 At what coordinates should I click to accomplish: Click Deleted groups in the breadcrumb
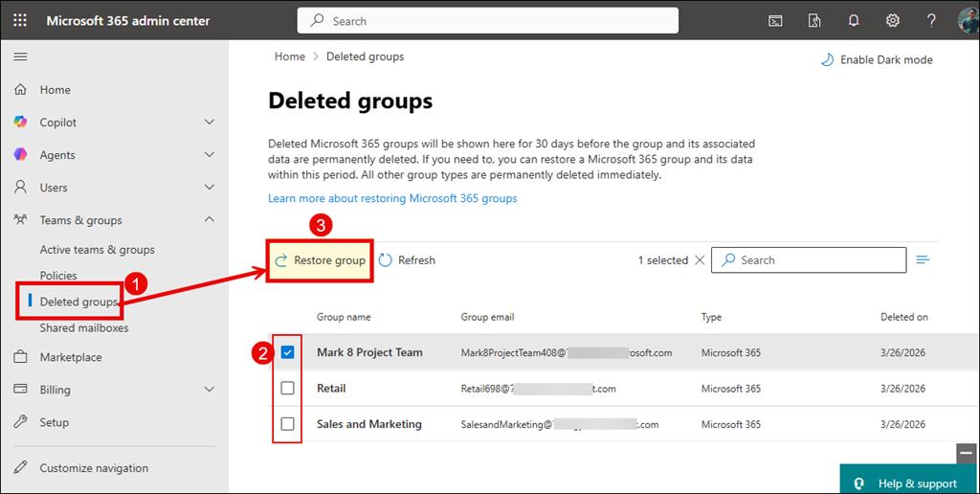365,56
